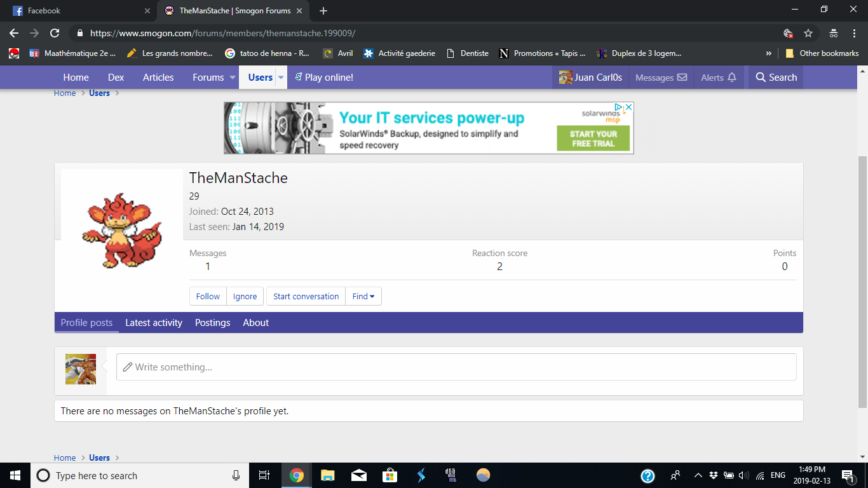The image size is (868, 488).
Task: Switch to the About tab
Action: [x=256, y=323]
